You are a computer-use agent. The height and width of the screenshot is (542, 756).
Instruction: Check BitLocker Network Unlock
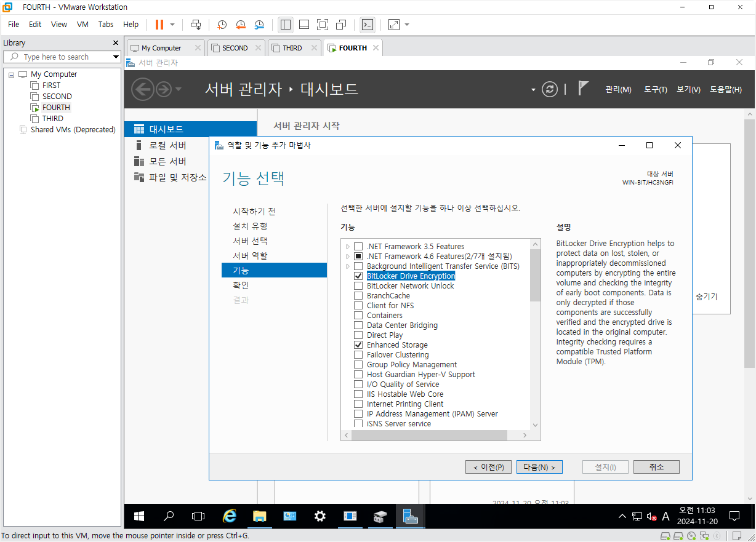pyautogui.click(x=358, y=286)
